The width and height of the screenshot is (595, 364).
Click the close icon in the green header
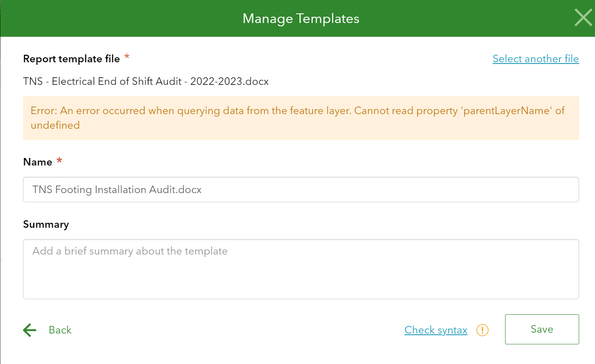click(583, 18)
